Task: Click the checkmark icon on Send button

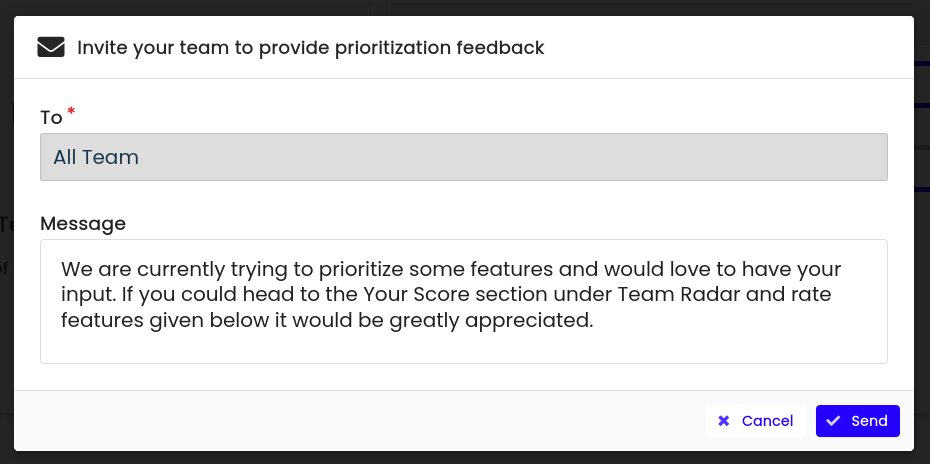Action: (833, 421)
